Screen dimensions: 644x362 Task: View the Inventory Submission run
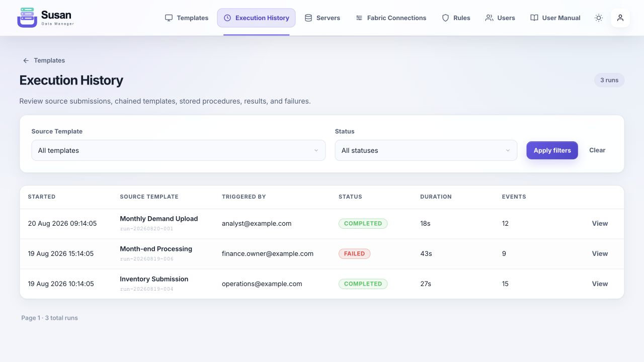click(600, 284)
